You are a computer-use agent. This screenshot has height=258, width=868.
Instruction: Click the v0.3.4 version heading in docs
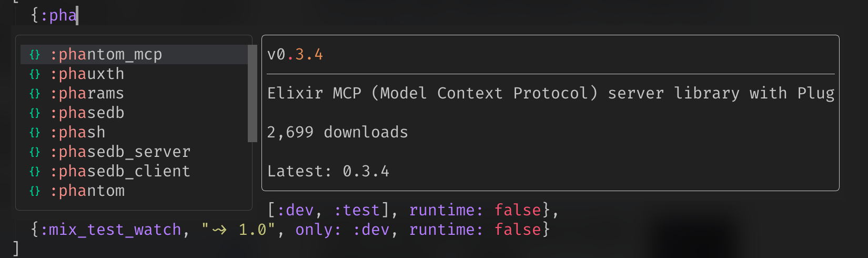pyautogui.click(x=295, y=55)
